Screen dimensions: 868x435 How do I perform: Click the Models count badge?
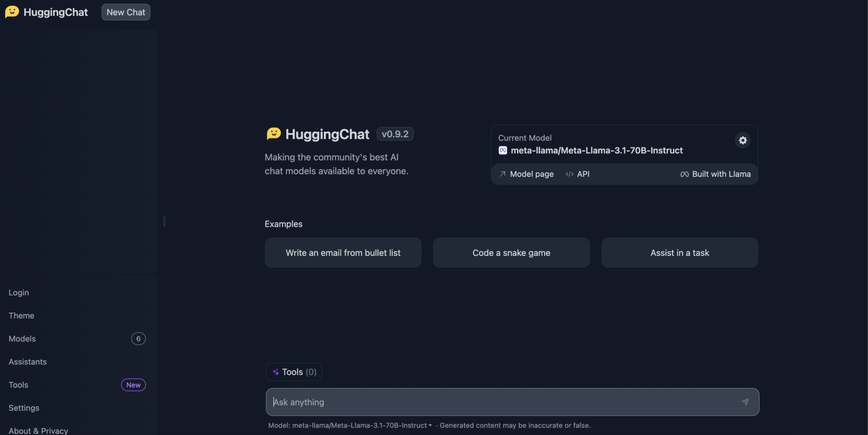tap(138, 338)
